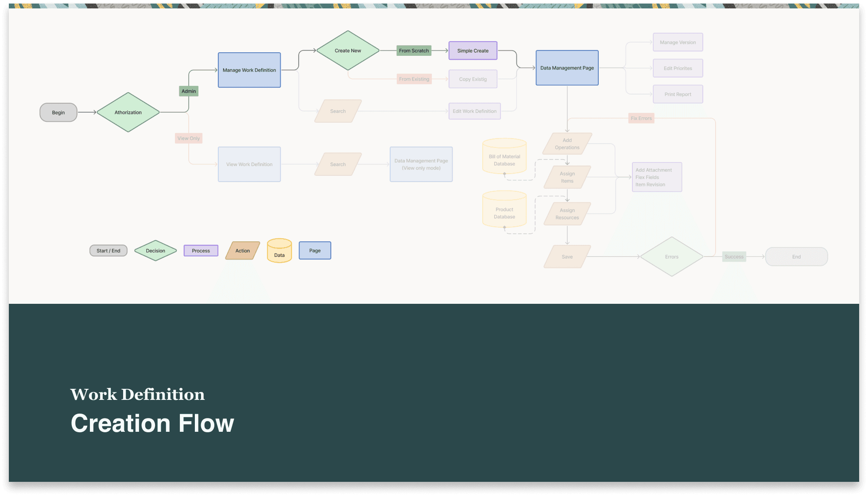
Task: Select the Action parallelogram legend shape
Action: point(243,251)
